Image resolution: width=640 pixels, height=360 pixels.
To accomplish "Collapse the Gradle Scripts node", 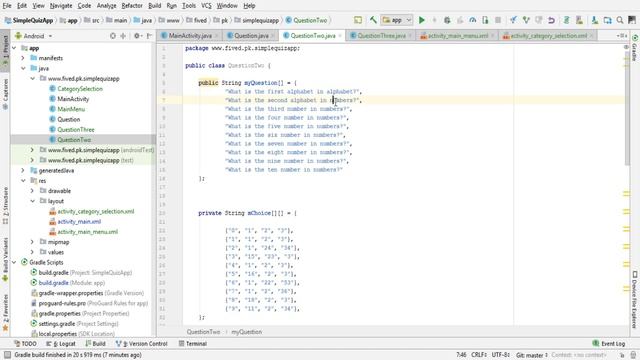I will pos(14,262).
